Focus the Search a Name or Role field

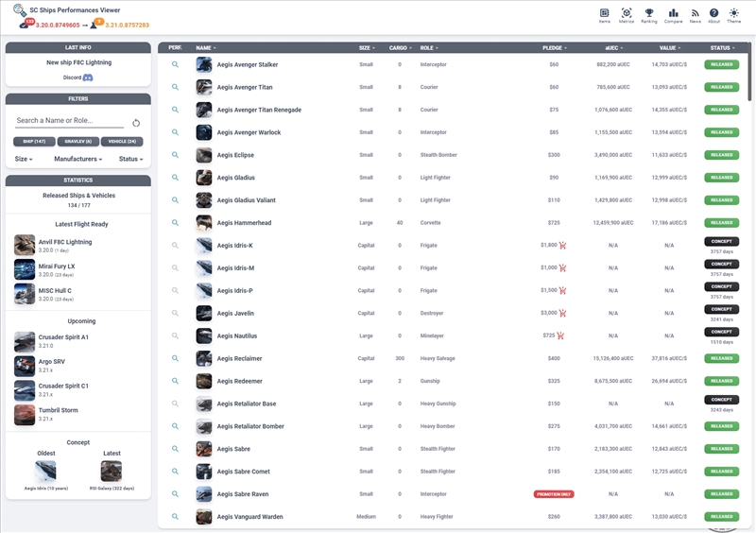[69, 121]
